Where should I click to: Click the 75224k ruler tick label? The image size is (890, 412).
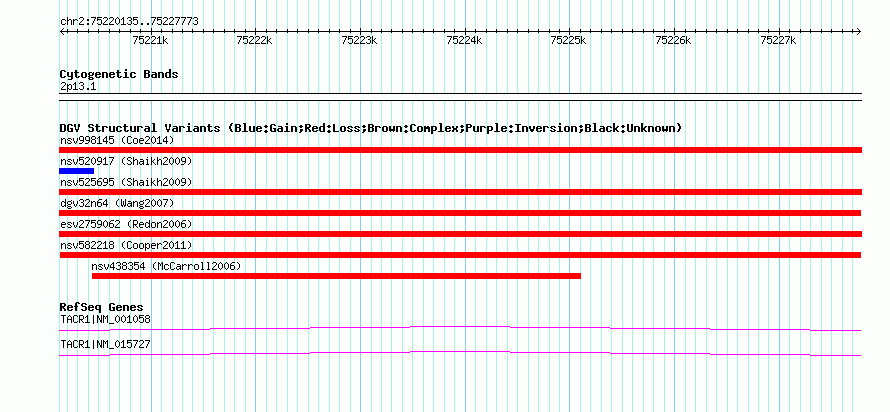[465, 40]
